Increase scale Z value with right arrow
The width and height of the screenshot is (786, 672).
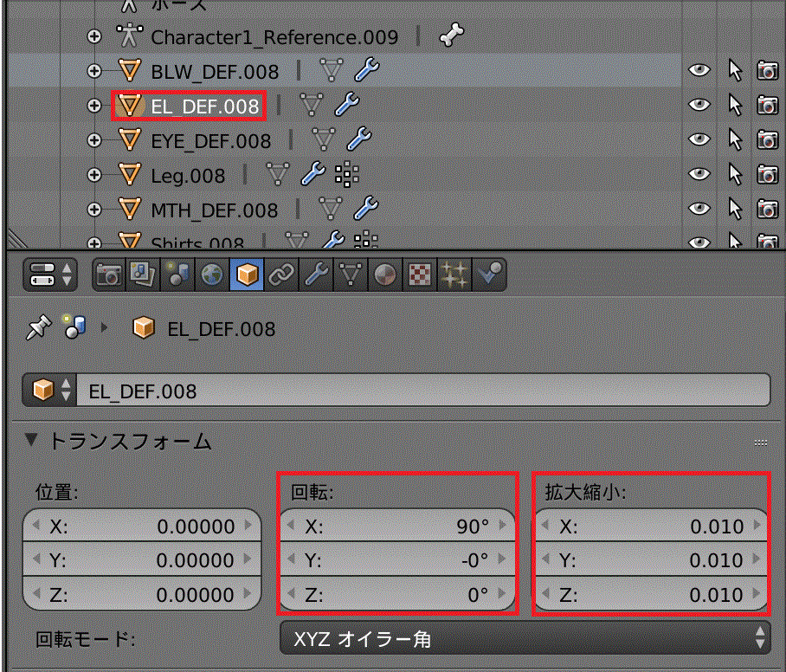pyautogui.click(x=758, y=595)
